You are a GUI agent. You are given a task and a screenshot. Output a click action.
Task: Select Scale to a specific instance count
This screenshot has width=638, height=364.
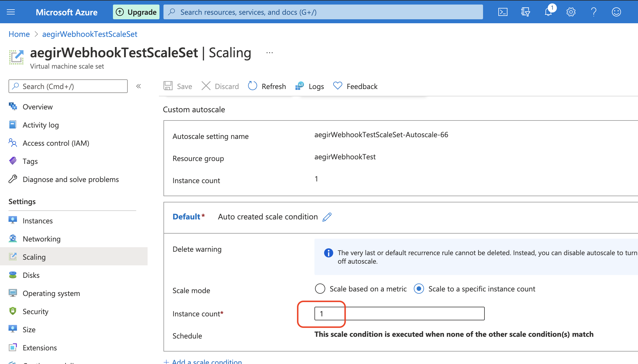point(419,289)
